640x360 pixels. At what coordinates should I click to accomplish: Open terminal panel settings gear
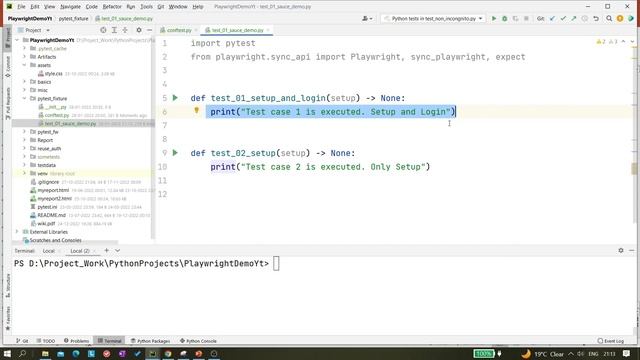pyautogui.click(x=621, y=250)
